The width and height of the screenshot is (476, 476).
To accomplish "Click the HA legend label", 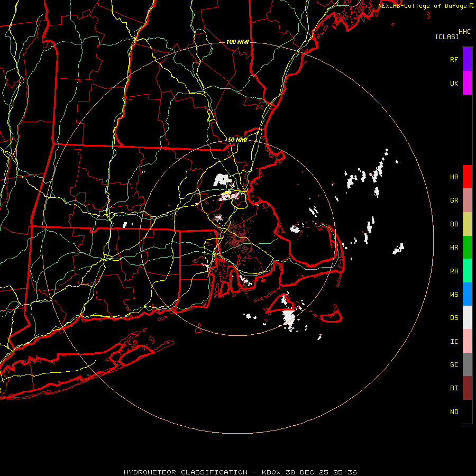I will click(454, 177).
